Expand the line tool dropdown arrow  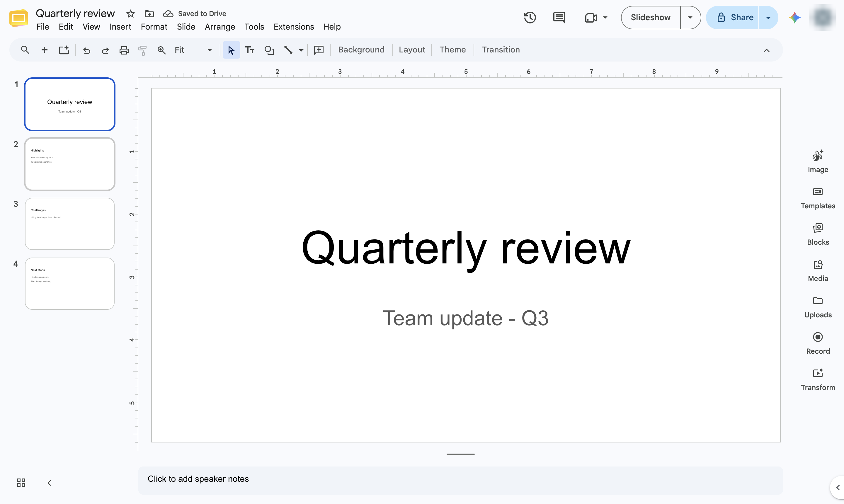coord(301,50)
